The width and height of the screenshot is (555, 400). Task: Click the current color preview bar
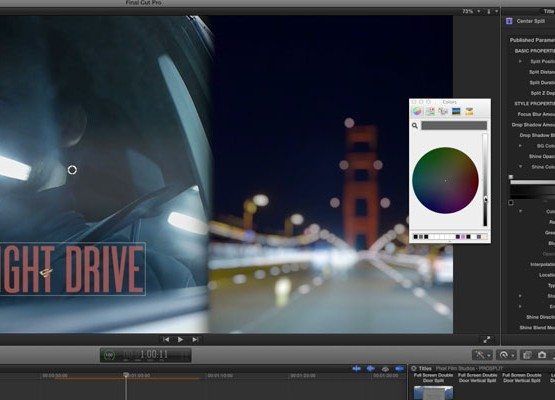tap(454, 126)
